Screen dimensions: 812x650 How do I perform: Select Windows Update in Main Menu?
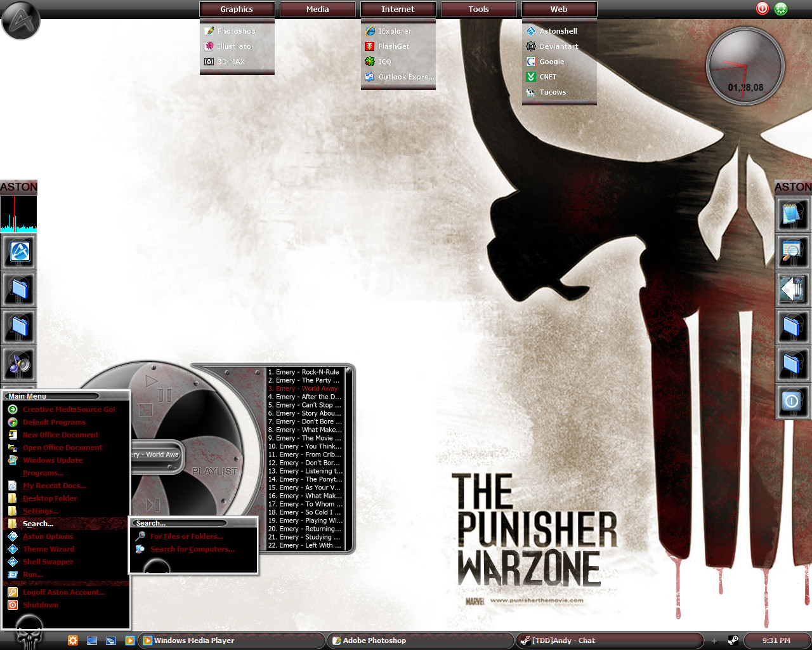(x=67, y=460)
